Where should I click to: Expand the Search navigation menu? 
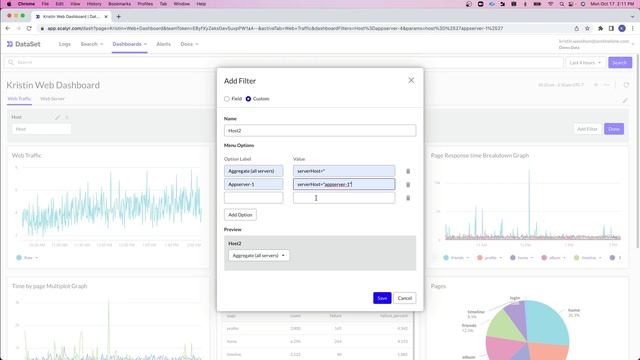click(91, 44)
